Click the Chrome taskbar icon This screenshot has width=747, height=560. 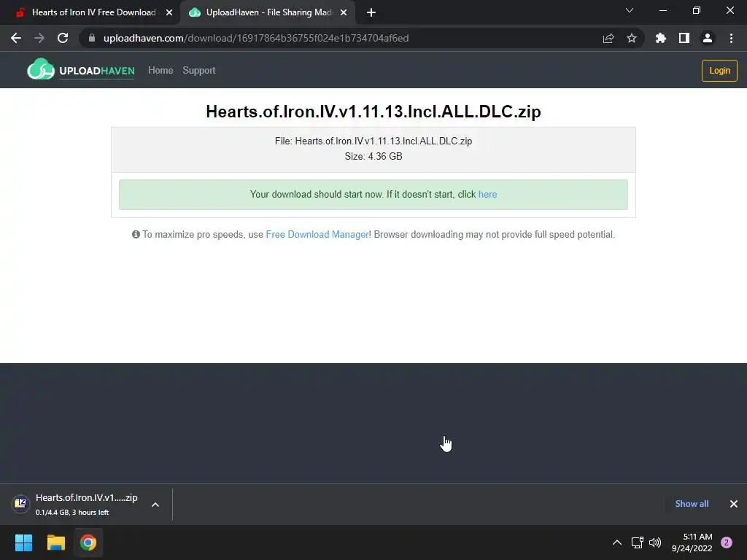(88, 542)
